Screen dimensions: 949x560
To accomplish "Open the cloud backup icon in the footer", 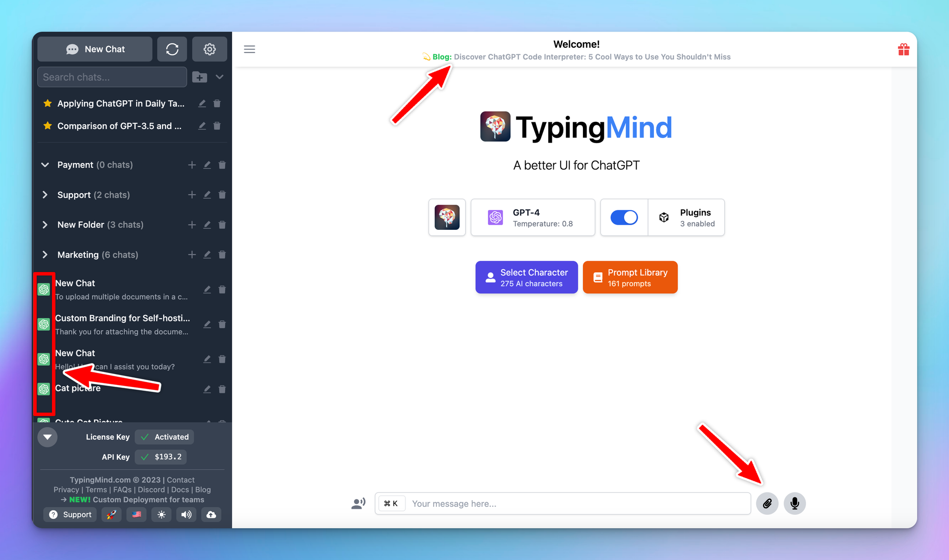I will [x=211, y=514].
